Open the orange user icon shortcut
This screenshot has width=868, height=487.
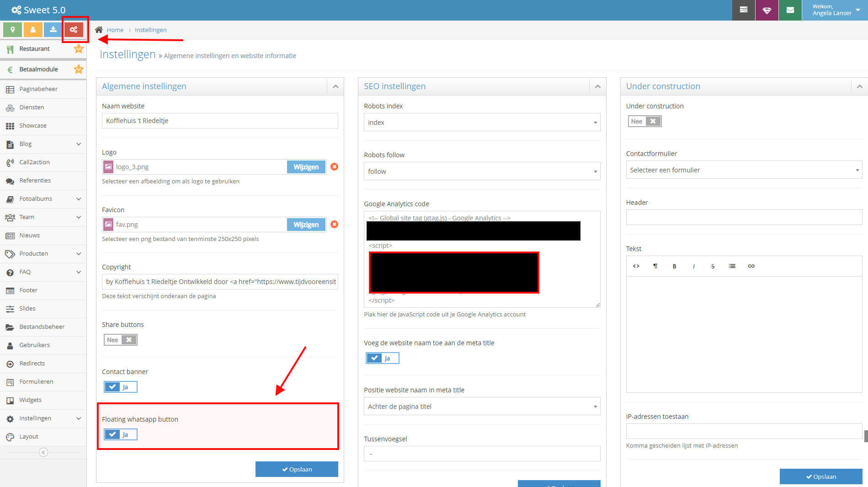click(33, 30)
